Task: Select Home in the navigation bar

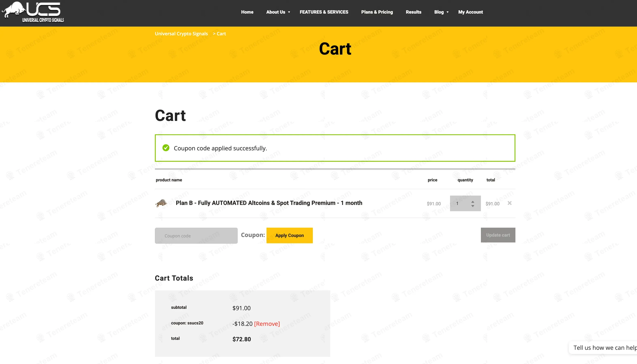Action: pyautogui.click(x=247, y=12)
